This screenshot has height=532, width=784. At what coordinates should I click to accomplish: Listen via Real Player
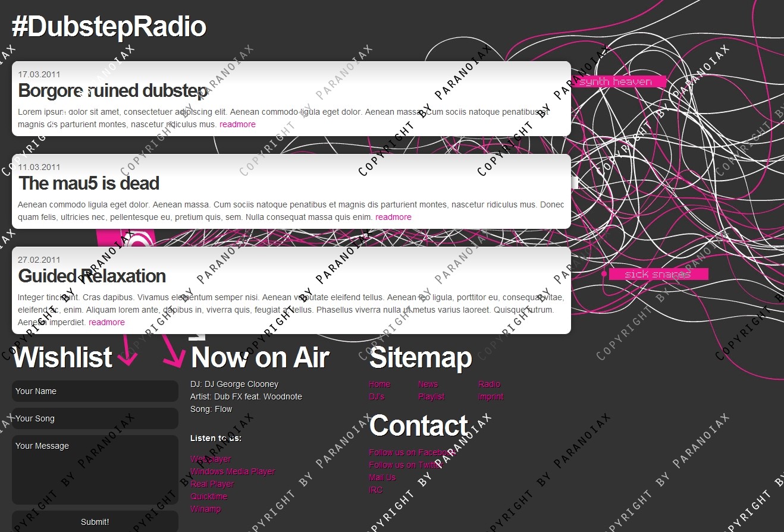pos(212,484)
